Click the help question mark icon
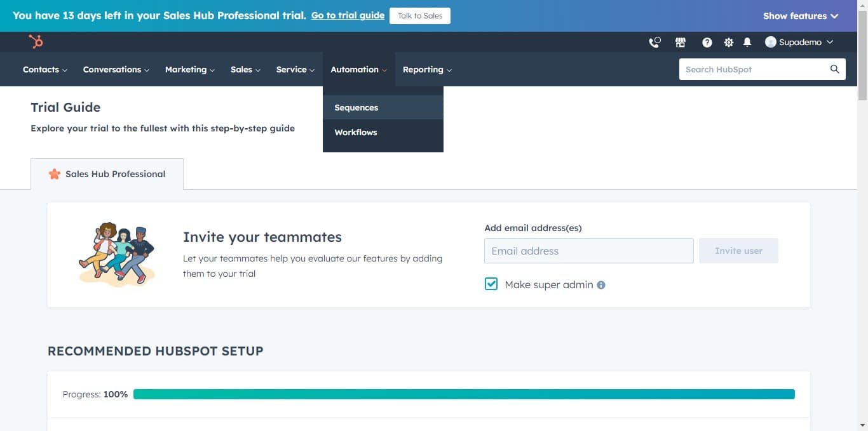 point(707,43)
